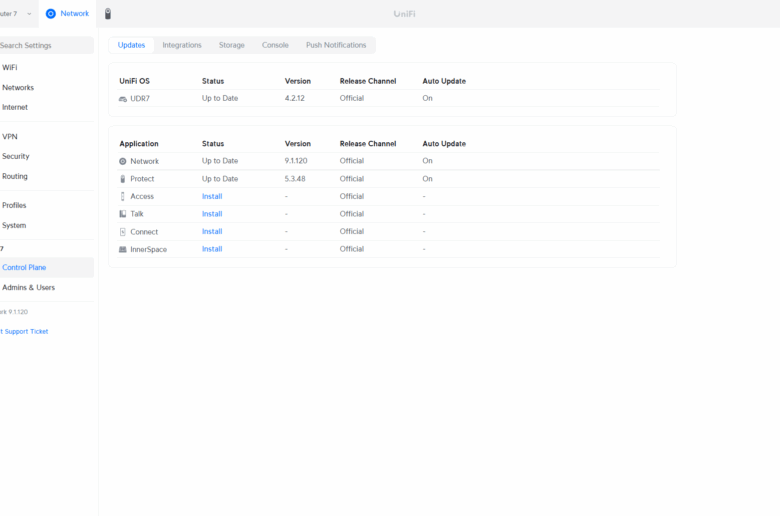Image resolution: width=780 pixels, height=516 pixels.
Task: Click Network row Official release channel
Action: [352, 161]
